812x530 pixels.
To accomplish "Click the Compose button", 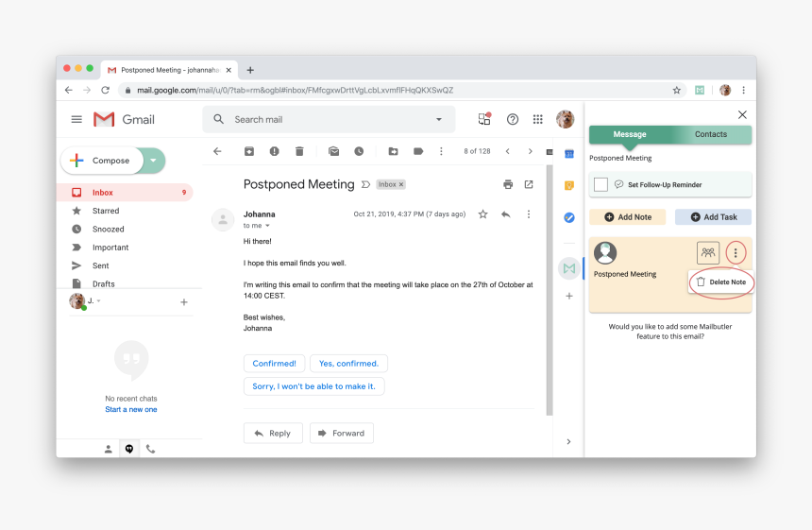I will (103, 161).
